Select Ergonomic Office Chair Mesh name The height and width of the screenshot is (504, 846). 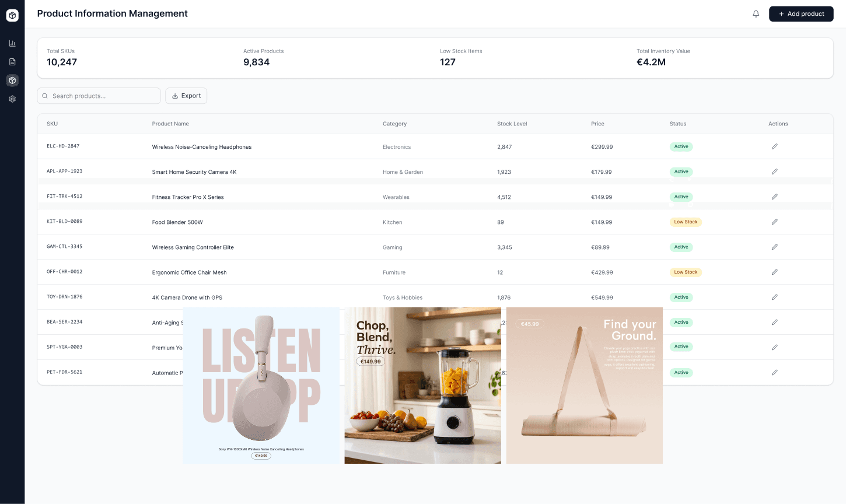point(190,272)
